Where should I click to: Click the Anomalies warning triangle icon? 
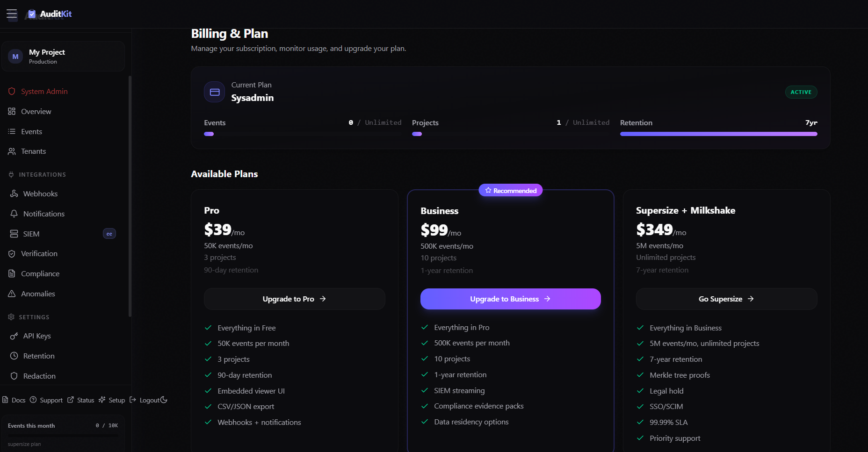tap(12, 294)
